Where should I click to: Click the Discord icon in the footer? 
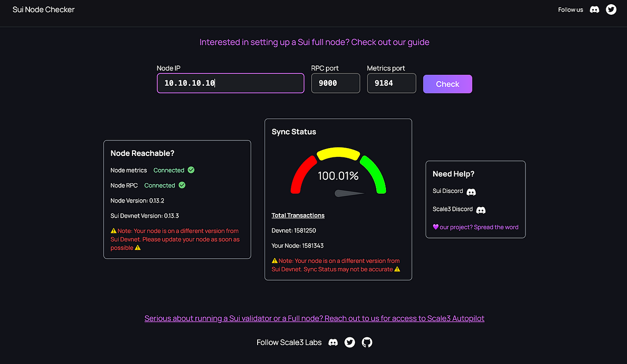pos(333,342)
